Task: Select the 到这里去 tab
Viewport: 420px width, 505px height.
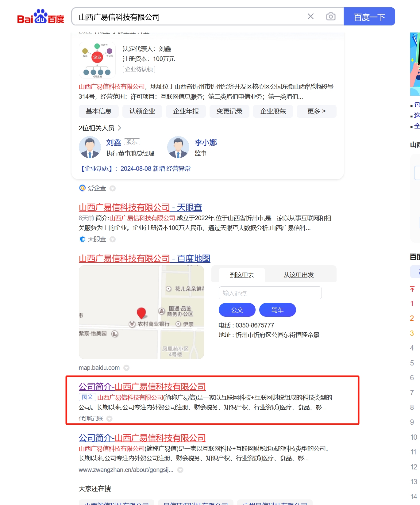Action: pyautogui.click(x=242, y=275)
